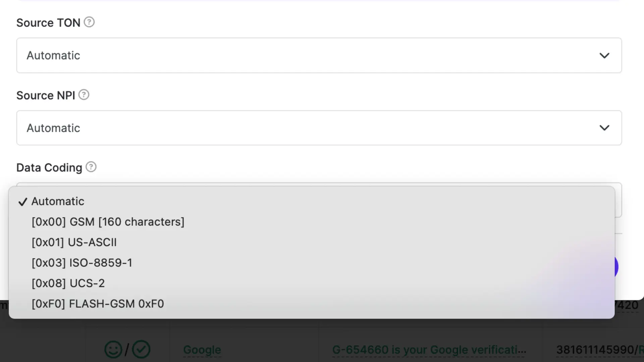Click the circled checkmark status icon
This screenshot has height=362, width=644.
pos(141,350)
